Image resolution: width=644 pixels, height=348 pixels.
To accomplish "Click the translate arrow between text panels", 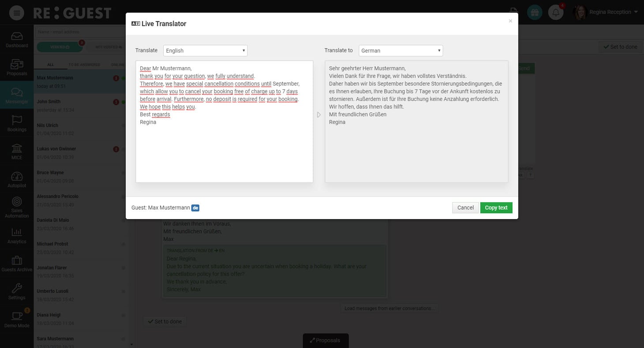I will coord(319,115).
